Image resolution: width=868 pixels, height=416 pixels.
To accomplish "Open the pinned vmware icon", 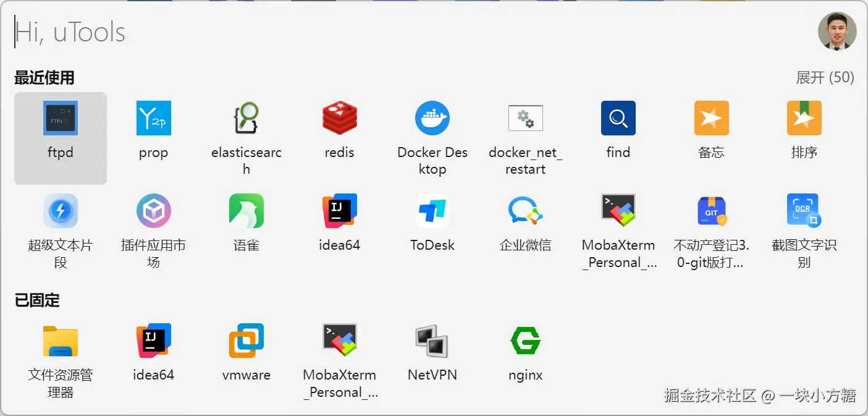I will pos(246,341).
